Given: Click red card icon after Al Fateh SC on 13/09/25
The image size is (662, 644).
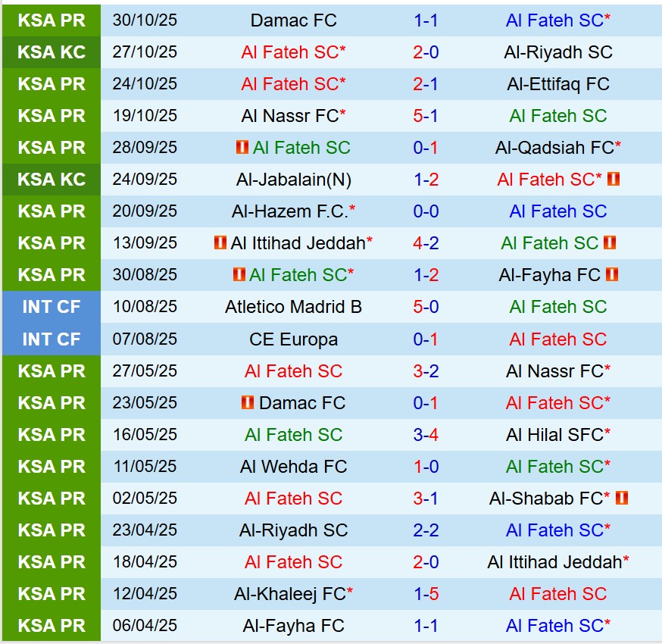Looking at the screenshot, I should pos(610,243).
